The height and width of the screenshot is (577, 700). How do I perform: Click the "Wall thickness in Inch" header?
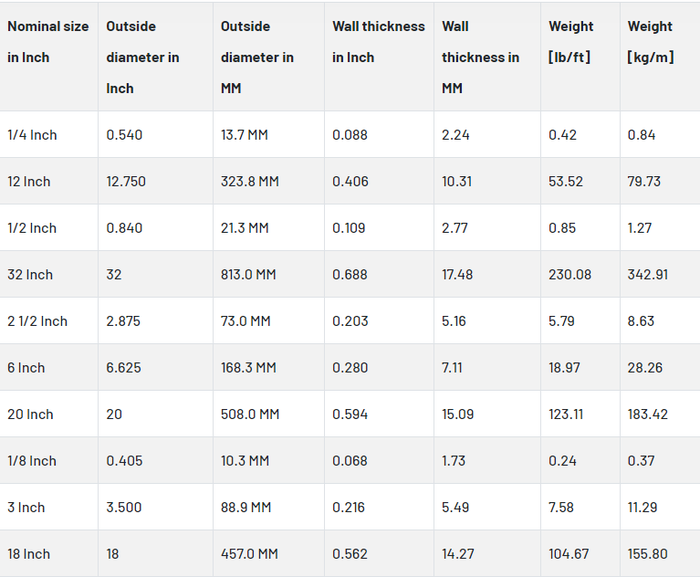tap(378, 42)
